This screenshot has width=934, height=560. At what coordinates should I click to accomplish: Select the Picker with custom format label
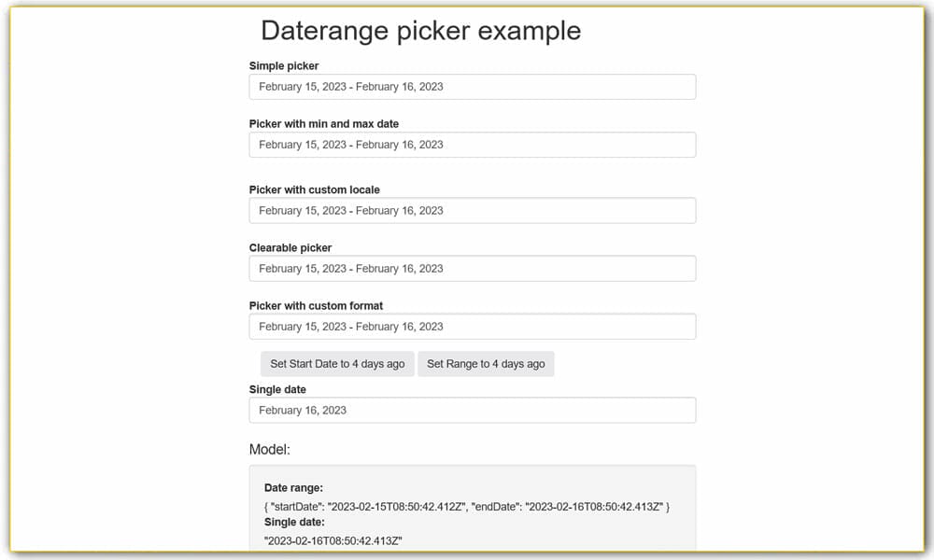point(315,305)
